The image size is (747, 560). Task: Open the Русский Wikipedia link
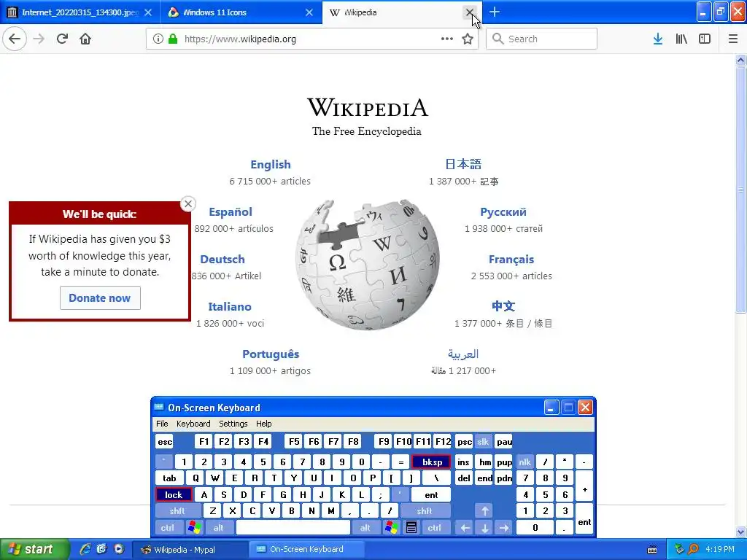click(503, 212)
